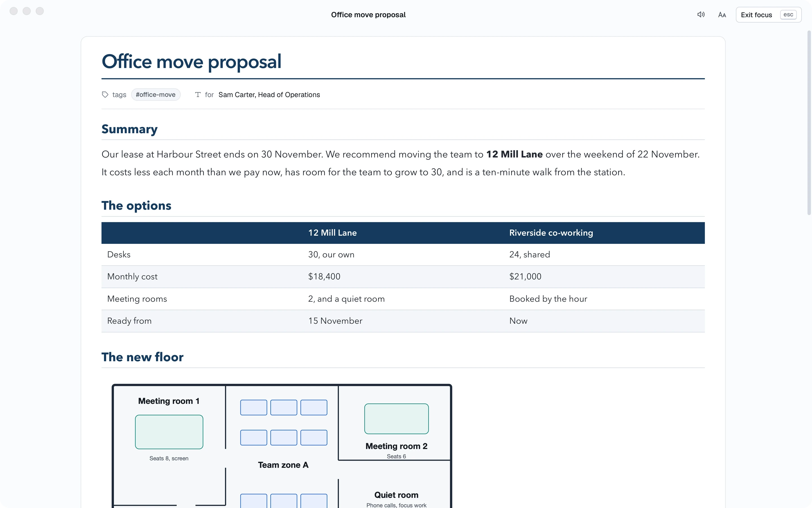Click the '15 November' cell

coord(335,321)
